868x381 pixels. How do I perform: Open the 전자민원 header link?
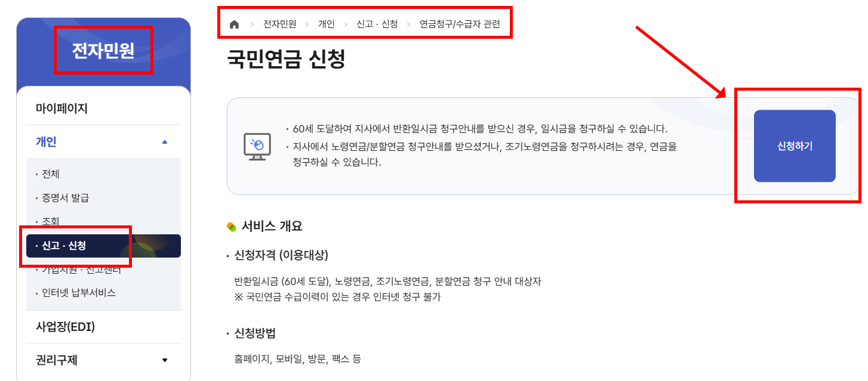click(x=103, y=51)
